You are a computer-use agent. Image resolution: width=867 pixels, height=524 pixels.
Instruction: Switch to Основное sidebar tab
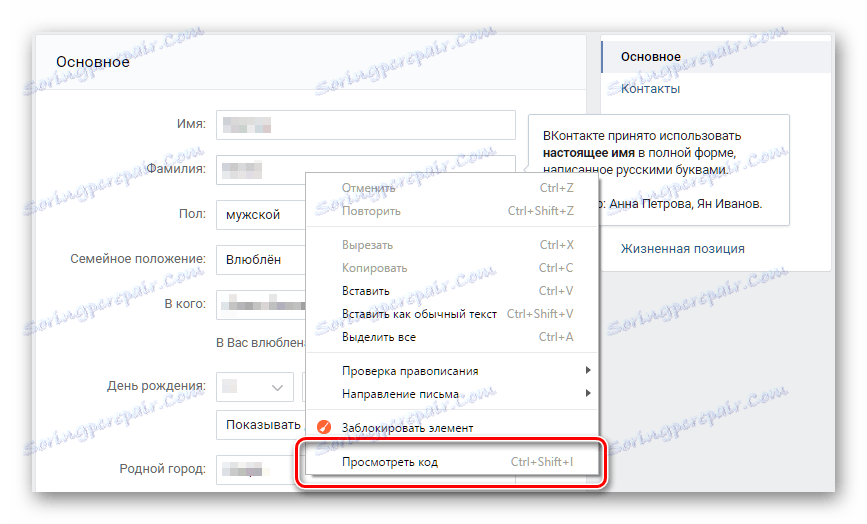pos(716,57)
